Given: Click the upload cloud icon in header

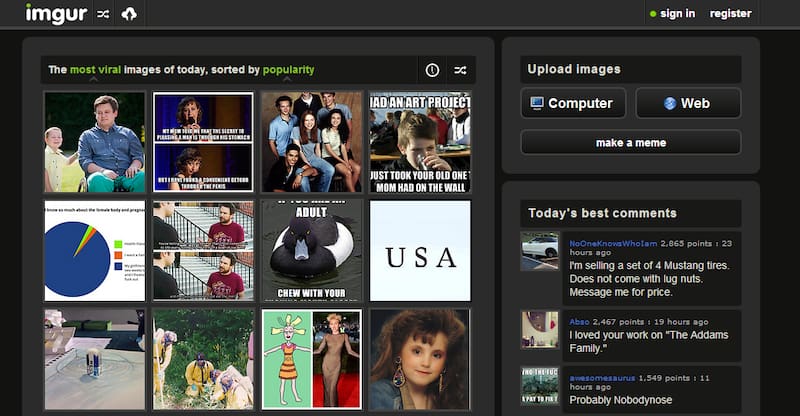Looking at the screenshot, I should [x=129, y=14].
